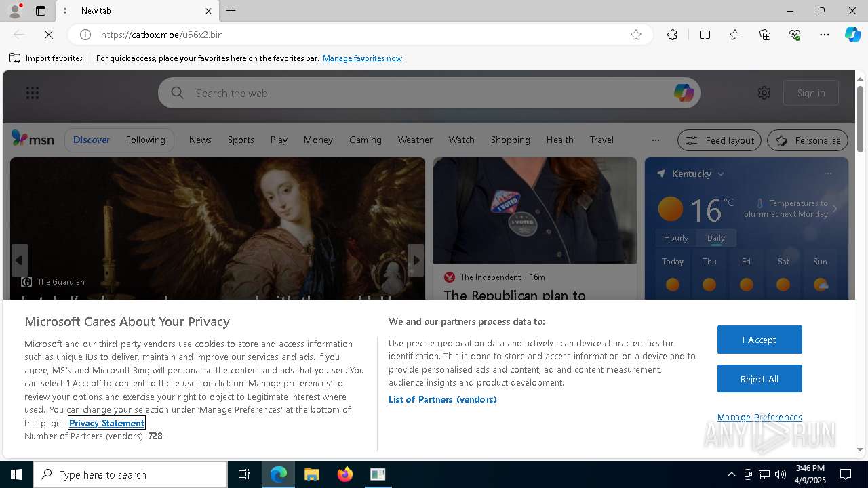The height and width of the screenshot is (488, 868).
Task: Open the Edge profile icon
Action: (14, 11)
